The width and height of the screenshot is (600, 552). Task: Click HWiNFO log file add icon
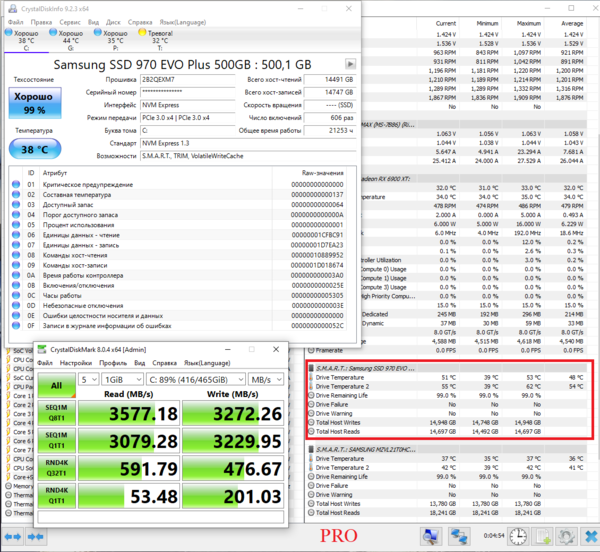pos(542,536)
